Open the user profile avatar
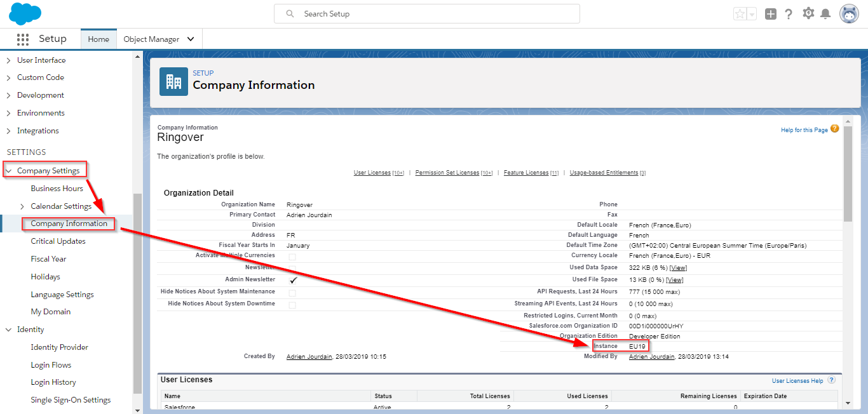868x414 pixels. [x=850, y=14]
